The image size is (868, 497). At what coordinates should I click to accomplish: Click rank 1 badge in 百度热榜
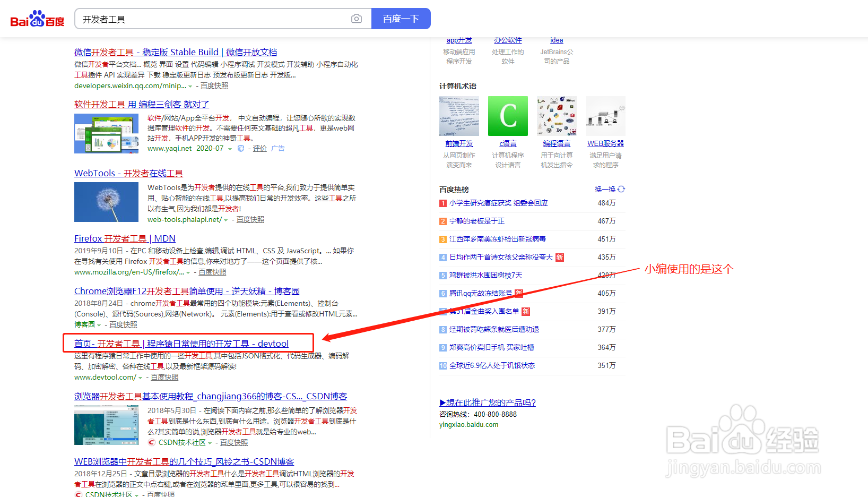pos(443,203)
